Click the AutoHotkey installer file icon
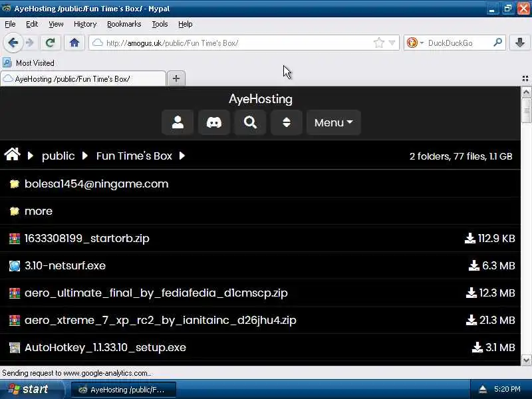Viewport: 532px width, 399px height. (x=14, y=348)
